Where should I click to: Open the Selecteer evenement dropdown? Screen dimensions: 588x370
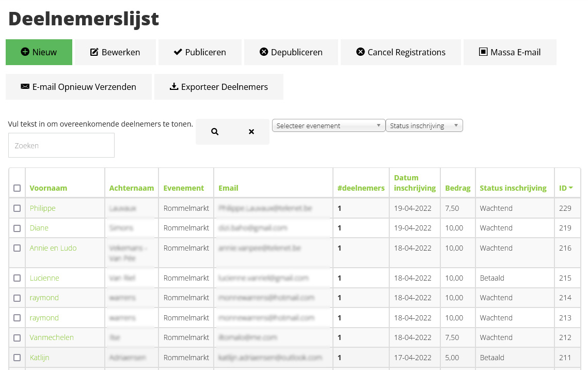pos(328,126)
